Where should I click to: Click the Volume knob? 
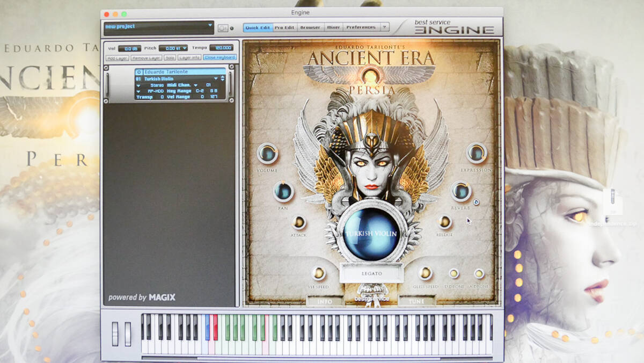click(267, 154)
